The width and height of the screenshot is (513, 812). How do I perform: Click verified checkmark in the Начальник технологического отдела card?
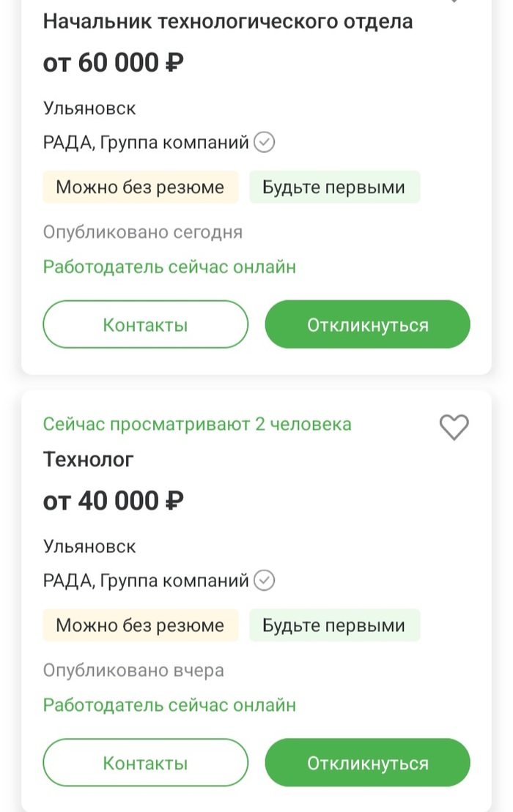265,142
